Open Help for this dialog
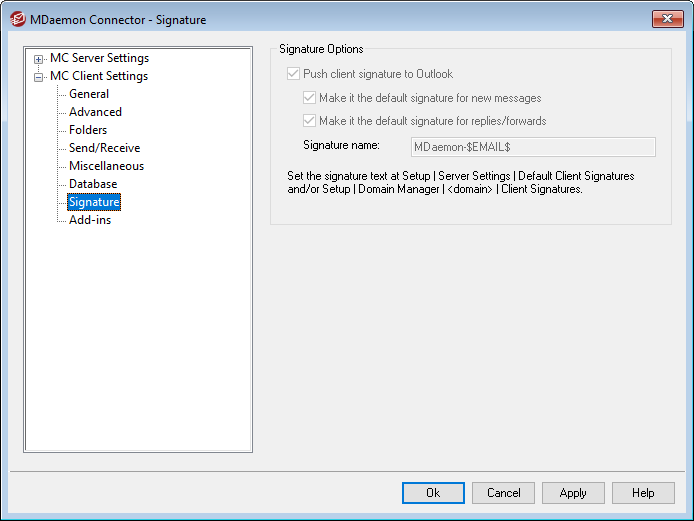Screen dimensions: 694x521 coord(643,493)
